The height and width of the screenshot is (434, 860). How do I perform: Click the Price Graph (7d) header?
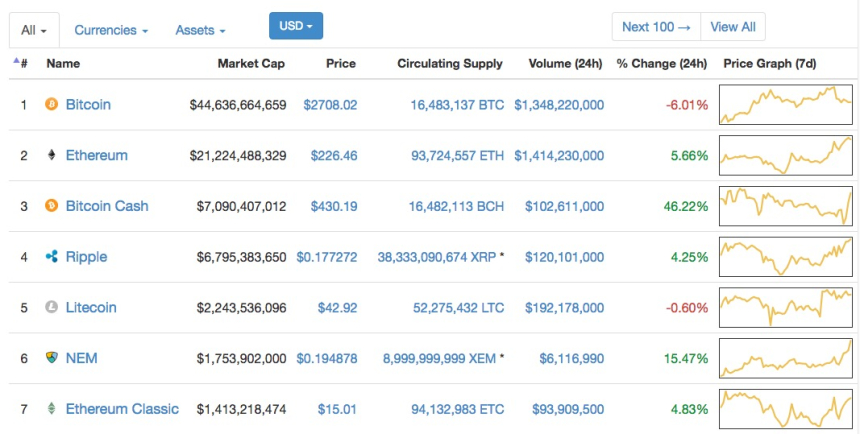[x=770, y=64]
